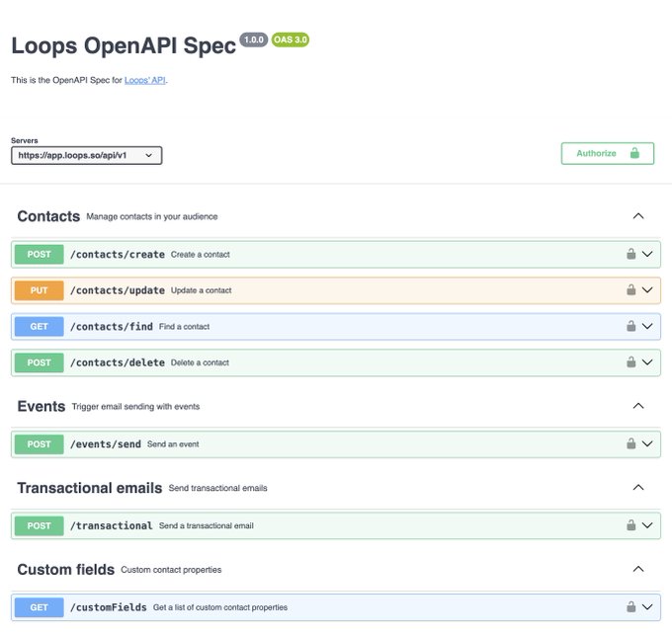The image size is (672, 636).
Task: Click 'Trigger email sending with events' text
Action: pyautogui.click(x=135, y=407)
